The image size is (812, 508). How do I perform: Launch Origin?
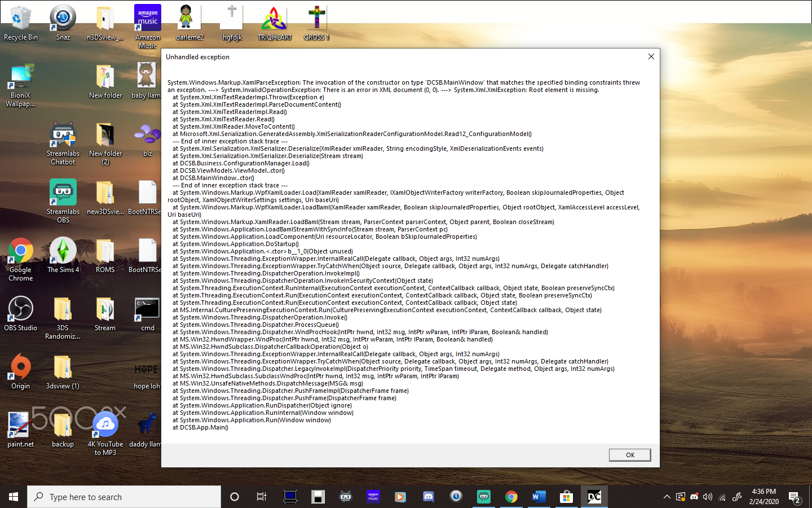pos(20,367)
